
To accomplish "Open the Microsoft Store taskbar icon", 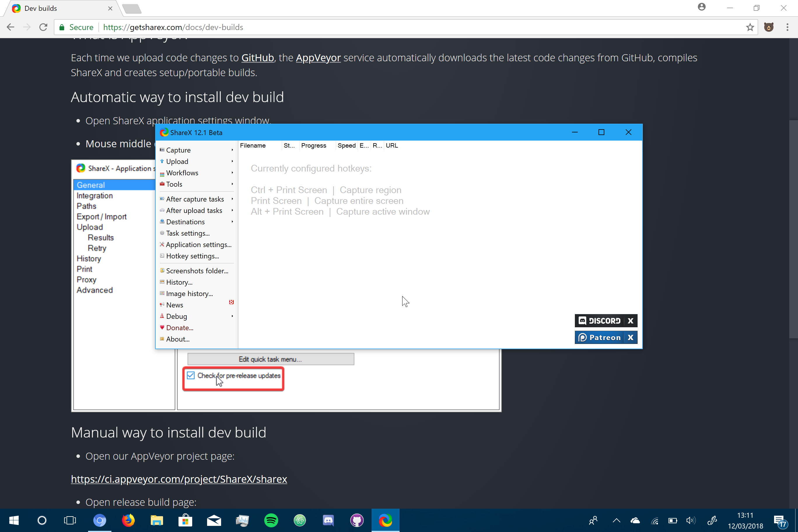I will pos(185,520).
